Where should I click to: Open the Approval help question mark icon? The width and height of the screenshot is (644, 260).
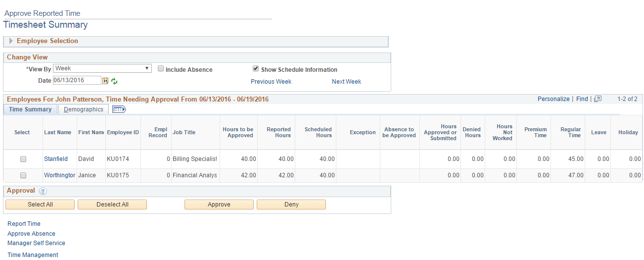pyautogui.click(x=43, y=191)
